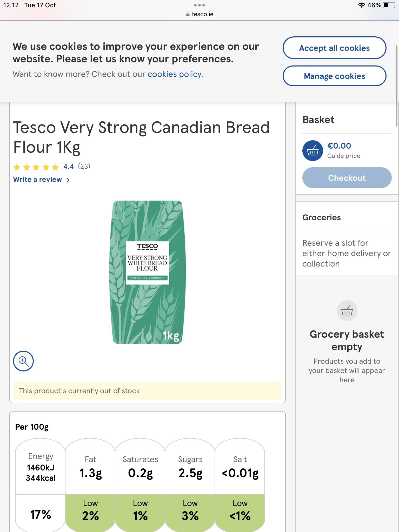Select the grey grocery basket icon
Image resolution: width=399 pixels, height=532 pixels.
(347, 310)
